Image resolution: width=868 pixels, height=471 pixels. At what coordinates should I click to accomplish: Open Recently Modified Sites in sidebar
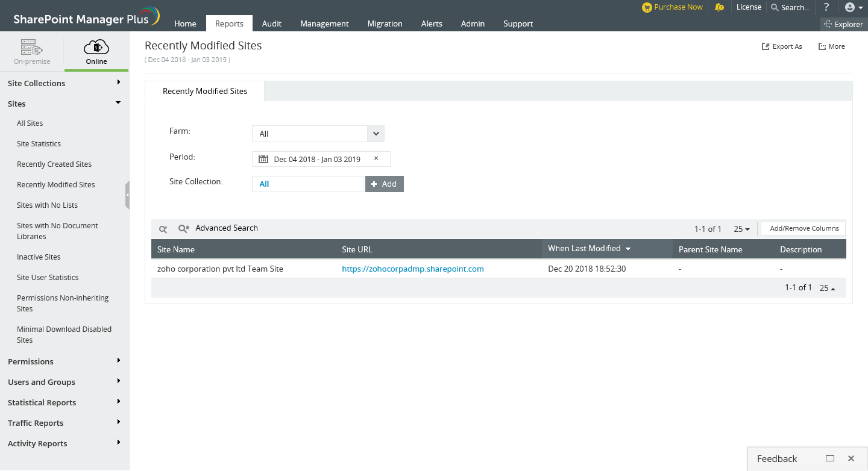(x=56, y=184)
